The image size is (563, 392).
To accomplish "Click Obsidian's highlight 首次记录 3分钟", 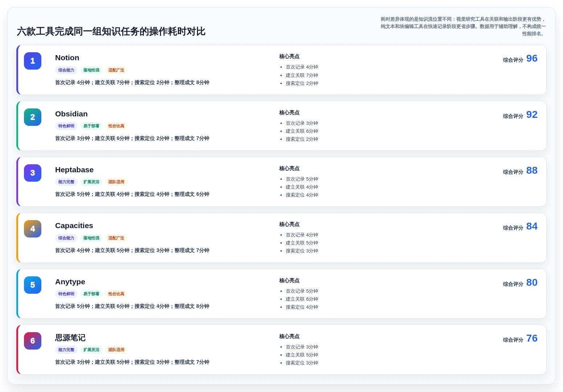I will 302,123.
